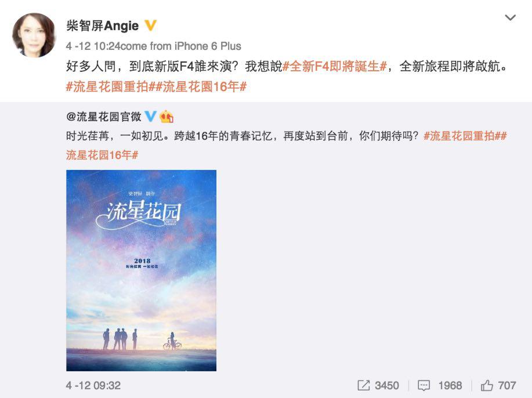The height and width of the screenshot is (398, 532).
Task: Click the blue verified V badge
Action: (x=150, y=117)
